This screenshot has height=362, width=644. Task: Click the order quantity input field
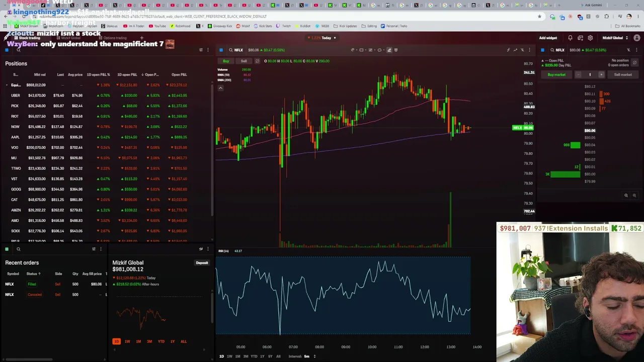point(590,74)
